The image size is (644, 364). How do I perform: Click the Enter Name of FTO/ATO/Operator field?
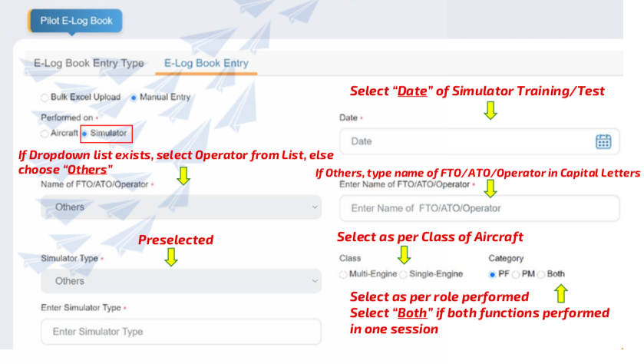479,208
